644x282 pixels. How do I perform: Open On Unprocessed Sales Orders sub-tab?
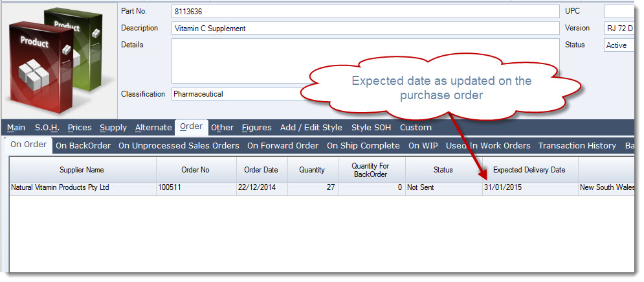click(x=179, y=145)
